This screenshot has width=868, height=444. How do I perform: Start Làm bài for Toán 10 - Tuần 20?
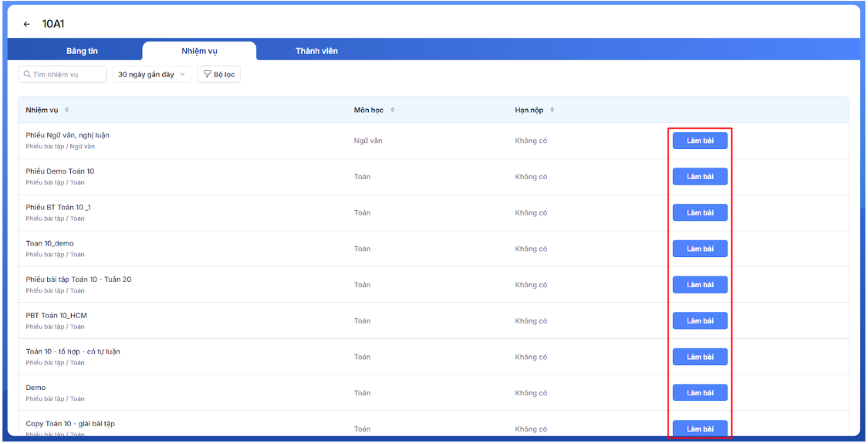click(x=700, y=285)
